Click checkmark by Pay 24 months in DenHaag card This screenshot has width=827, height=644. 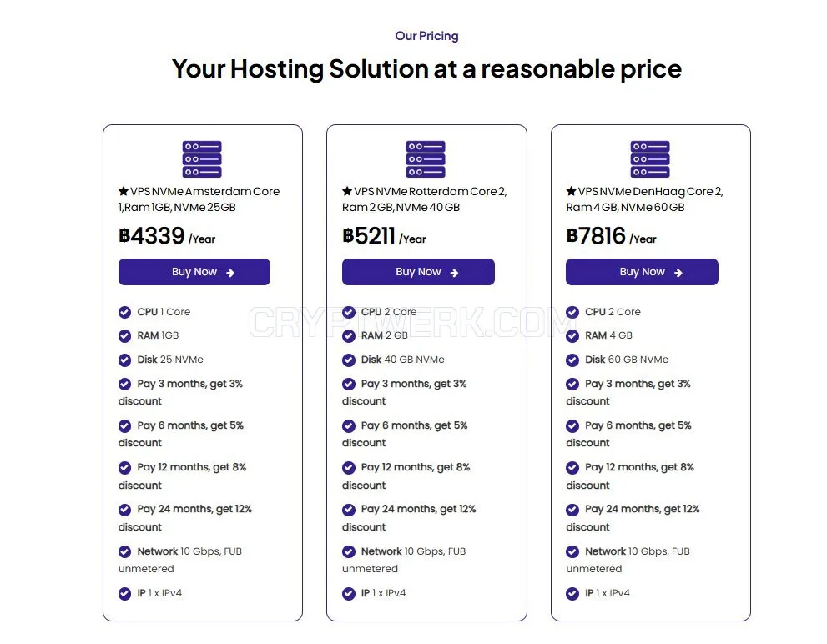pyautogui.click(x=572, y=510)
